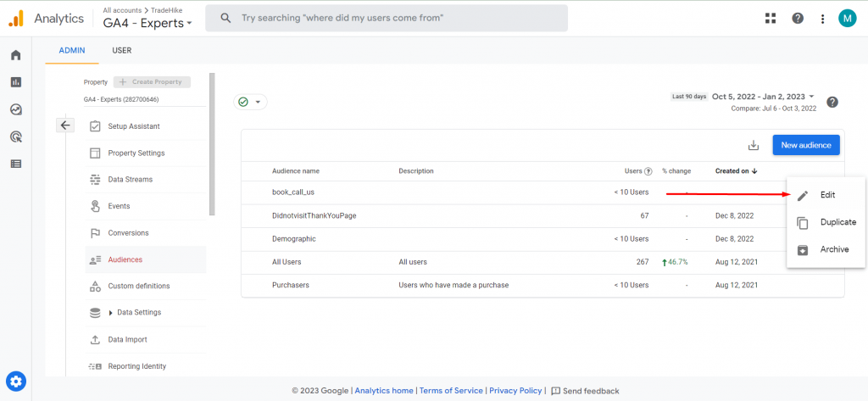Expand the Data Settings menu item
The image size is (868, 401).
(138, 312)
